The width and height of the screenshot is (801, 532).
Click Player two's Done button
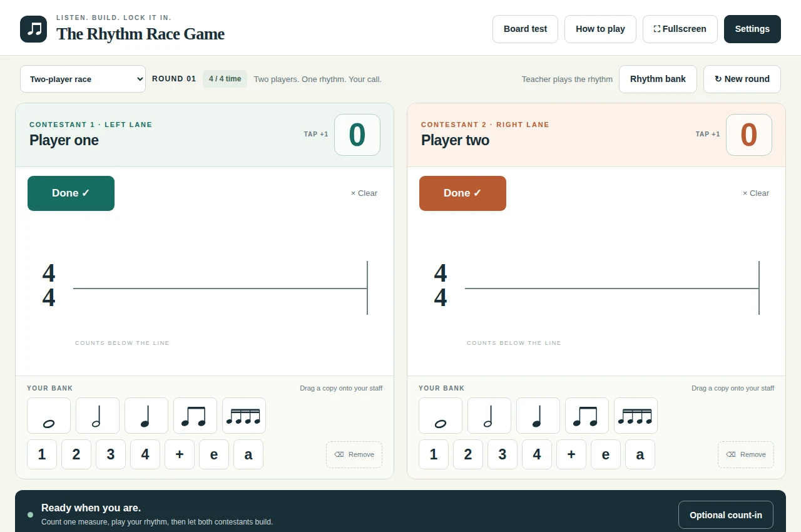click(x=462, y=193)
